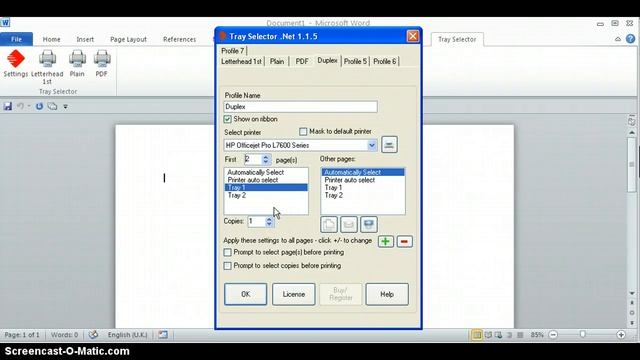Click the red minus button

pos(404,241)
